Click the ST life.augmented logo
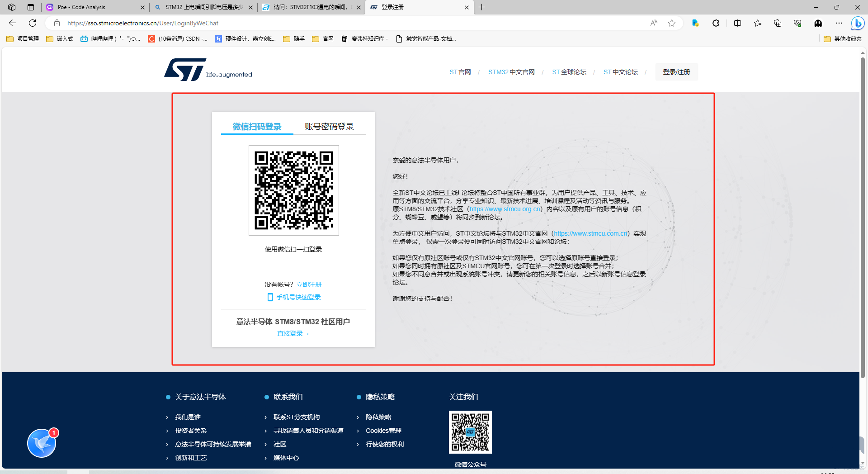Image resolution: width=868 pixels, height=474 pixels. click(x=208, y=70)
